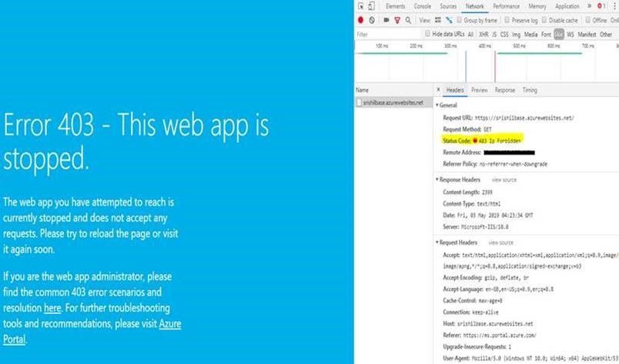Screen dimensions: 619x364
Task: Filter requests by Font
Action: click(x=546, y=35)
